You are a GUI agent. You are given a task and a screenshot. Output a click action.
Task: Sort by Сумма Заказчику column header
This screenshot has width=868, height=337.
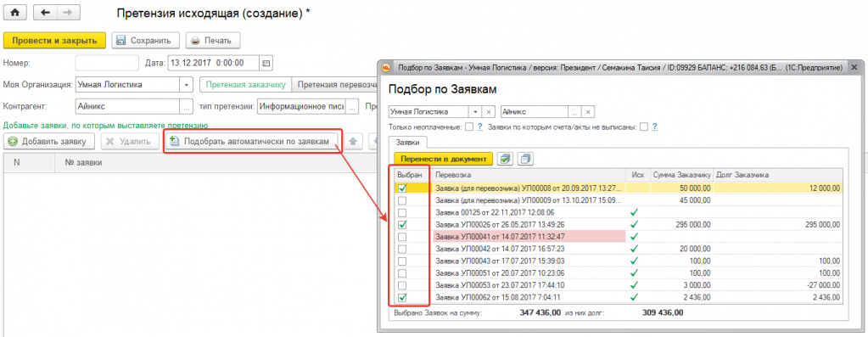(x=681, y=175)
